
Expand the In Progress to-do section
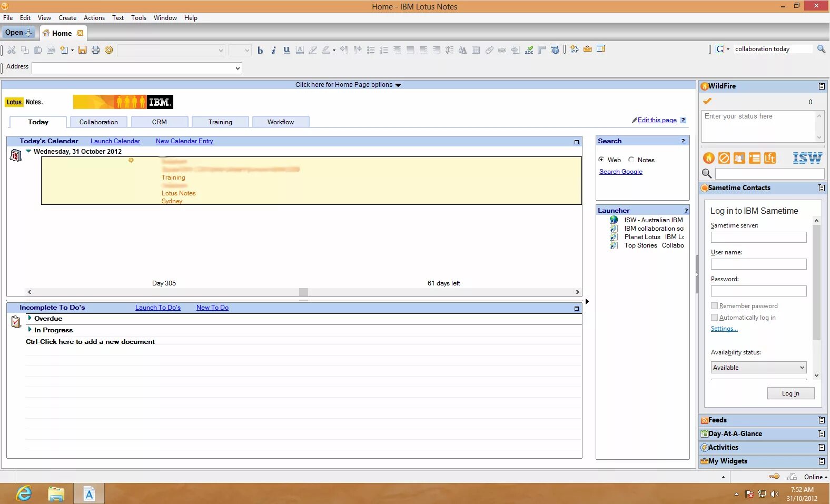point(29,330)
